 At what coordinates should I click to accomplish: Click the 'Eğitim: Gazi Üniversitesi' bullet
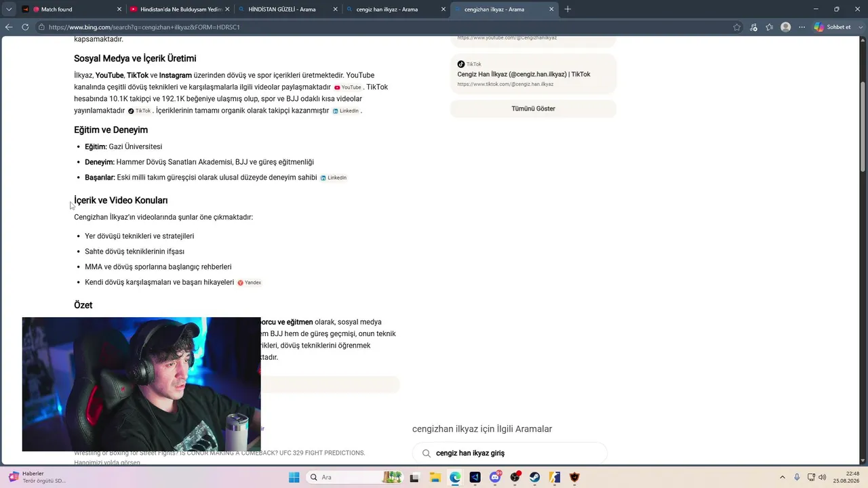(x=123, y=147)
